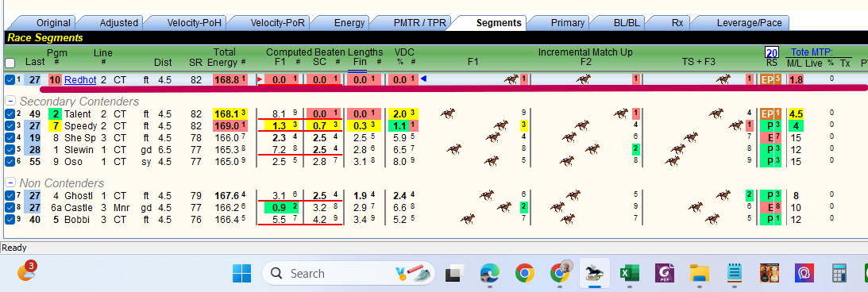Switch to the BL/BL tab

(x=627, y=23)
